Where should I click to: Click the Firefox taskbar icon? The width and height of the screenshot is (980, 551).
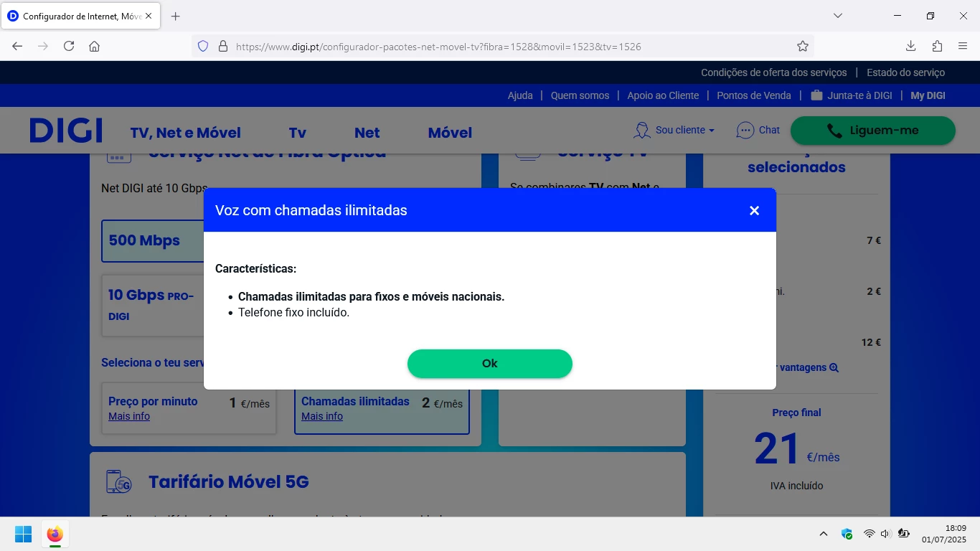click(55, 534)
